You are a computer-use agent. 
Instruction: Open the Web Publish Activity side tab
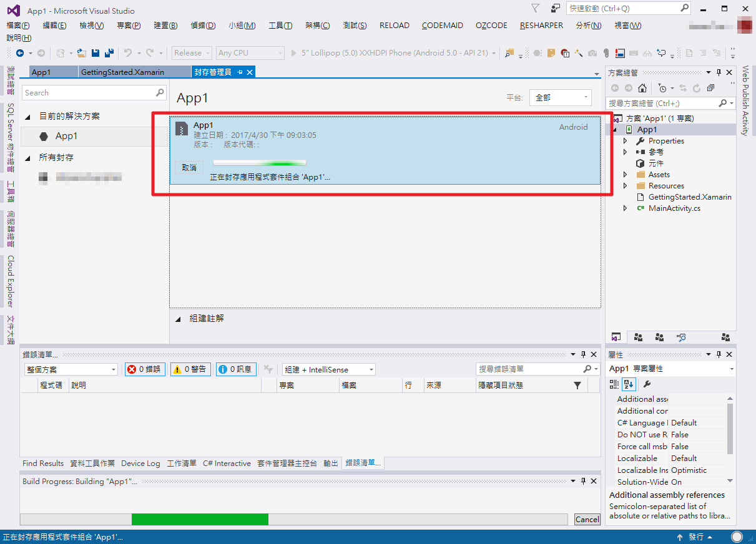pos(745,100)
